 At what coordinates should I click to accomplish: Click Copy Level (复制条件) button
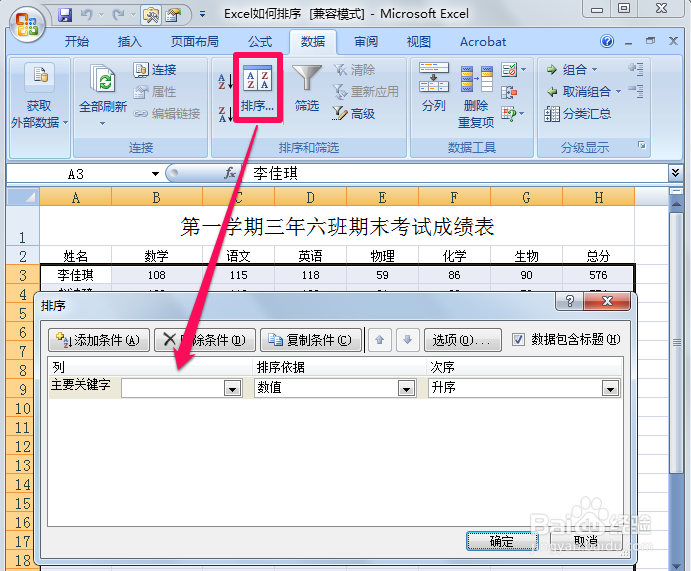coord(311,340)
